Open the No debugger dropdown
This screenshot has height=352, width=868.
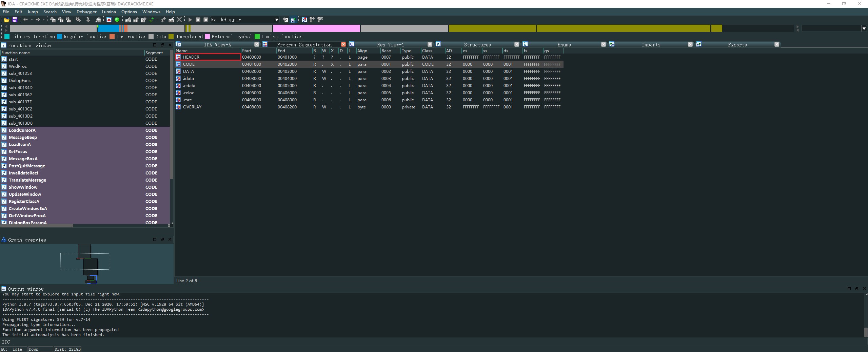pos(277,20)
